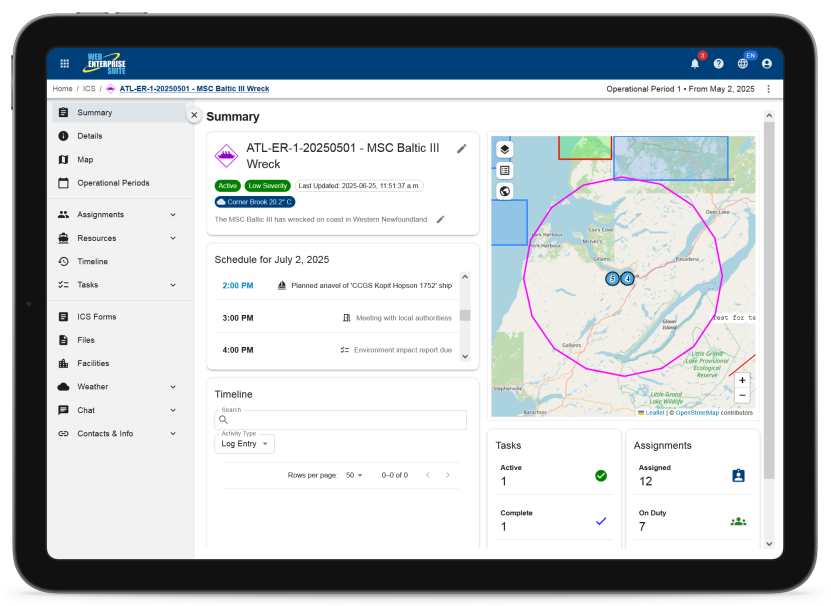Open the apps grid menu

pyautogui.click(x=65, y=64)
